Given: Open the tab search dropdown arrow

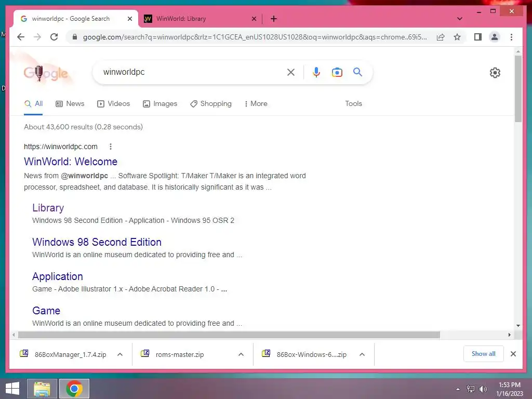Looking at the screenshot, I should 459,19.
